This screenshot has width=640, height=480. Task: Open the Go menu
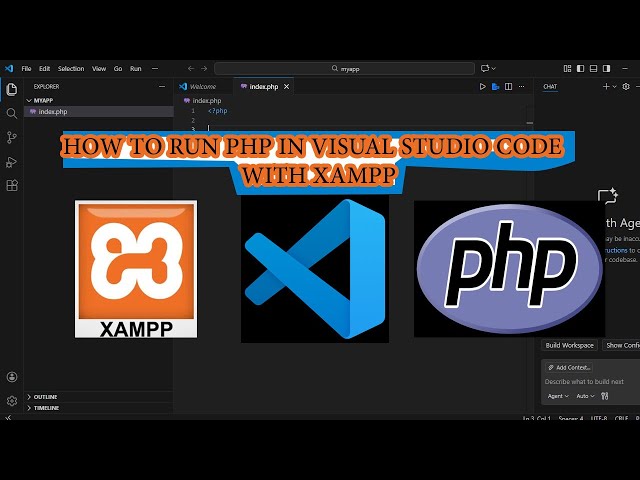click(118, 69)
